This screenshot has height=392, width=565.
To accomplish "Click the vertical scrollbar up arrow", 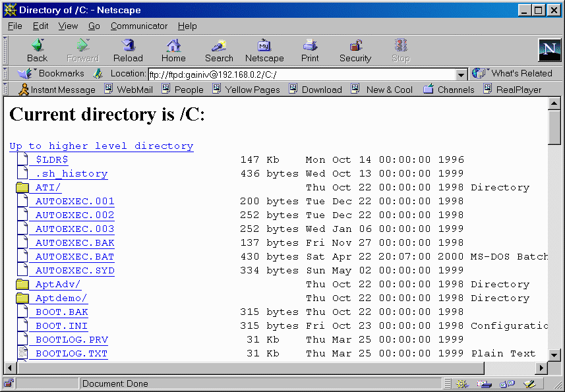I will (x=554, y=103).
